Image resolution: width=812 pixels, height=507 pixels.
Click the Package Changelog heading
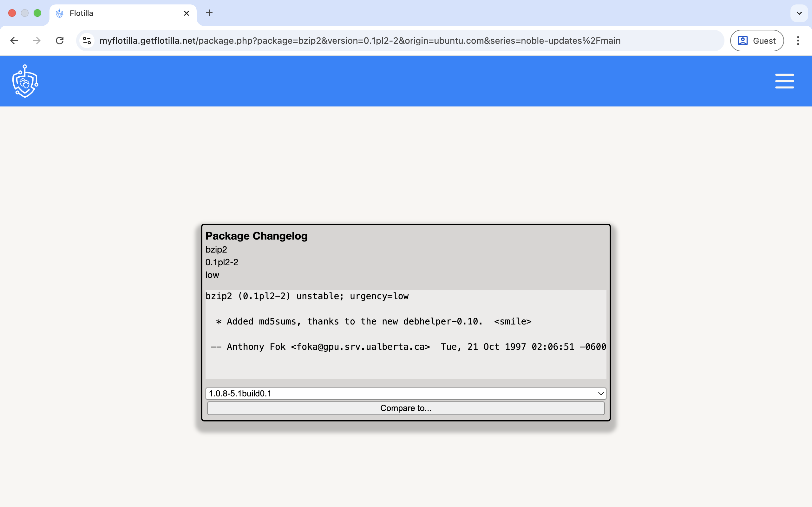[256, 236]
